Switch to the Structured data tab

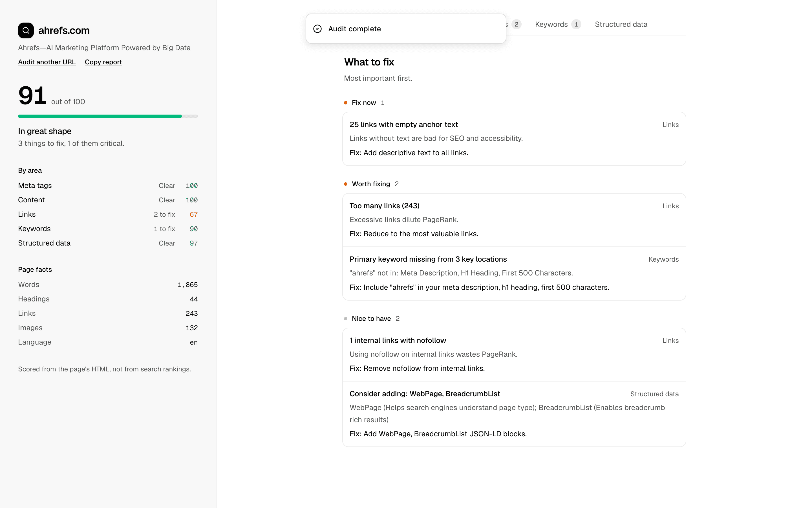tap(621, 25)
